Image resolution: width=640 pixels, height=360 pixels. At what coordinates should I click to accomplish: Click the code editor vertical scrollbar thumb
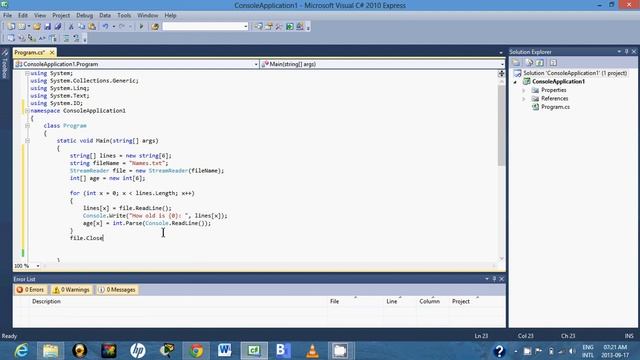[501, 125]
